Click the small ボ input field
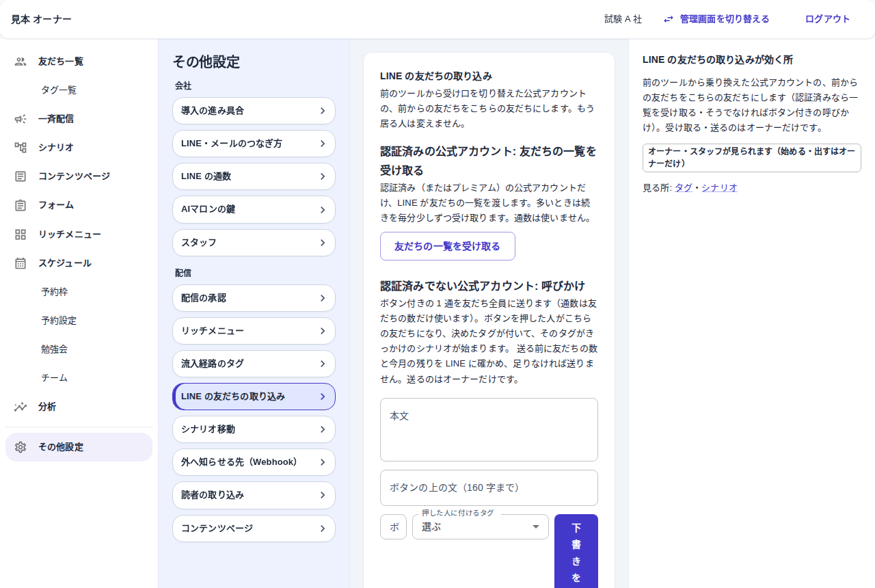The image size is (875, 588). pos(393,527)
